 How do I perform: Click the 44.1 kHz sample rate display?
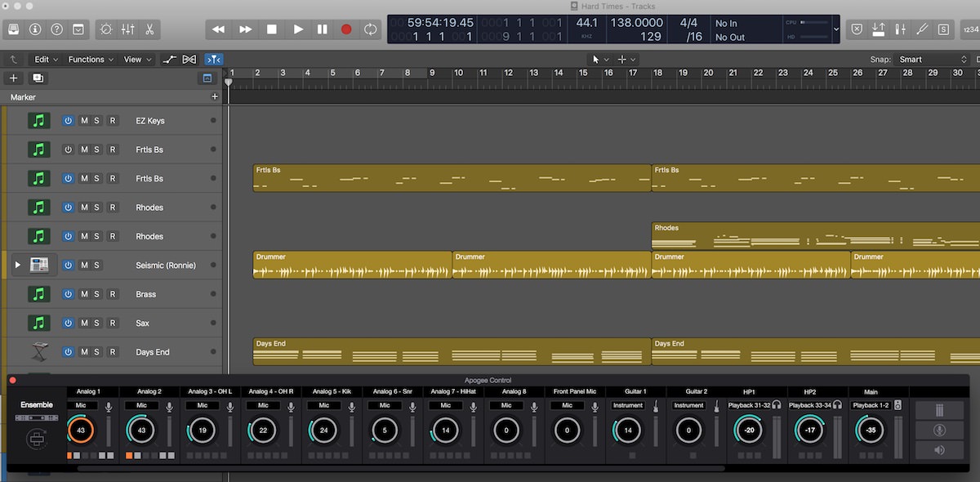coord(586,27)
